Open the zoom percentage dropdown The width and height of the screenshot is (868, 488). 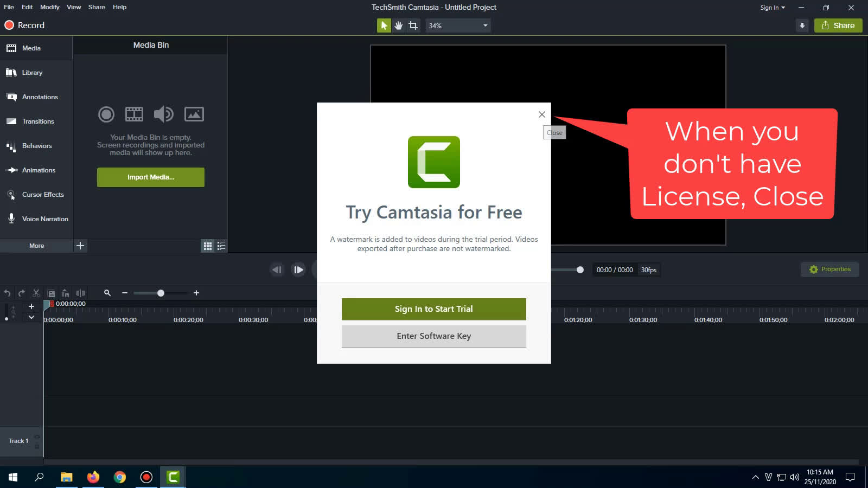coord(484,25)
